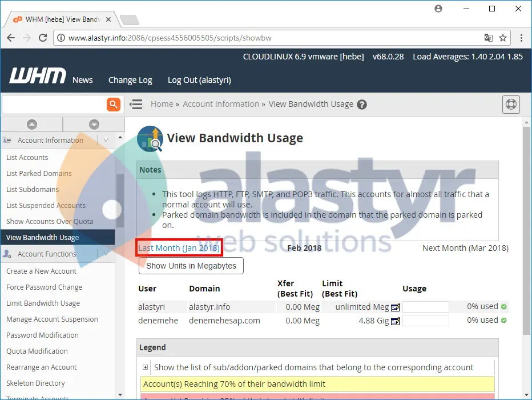This screenshot has width=532, height=400.
Task: Log Out (alastyri)
Action: tap(200, 80)
